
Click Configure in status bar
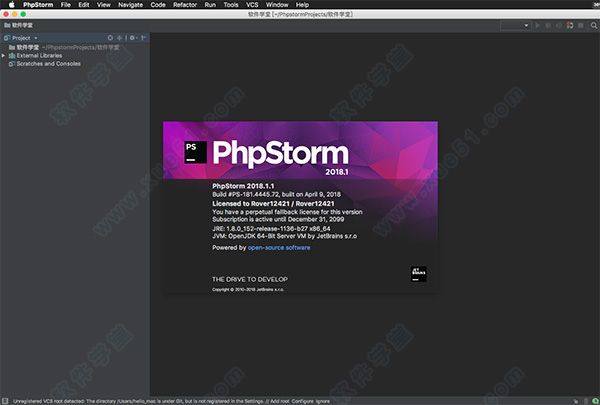tap(303, 401)
